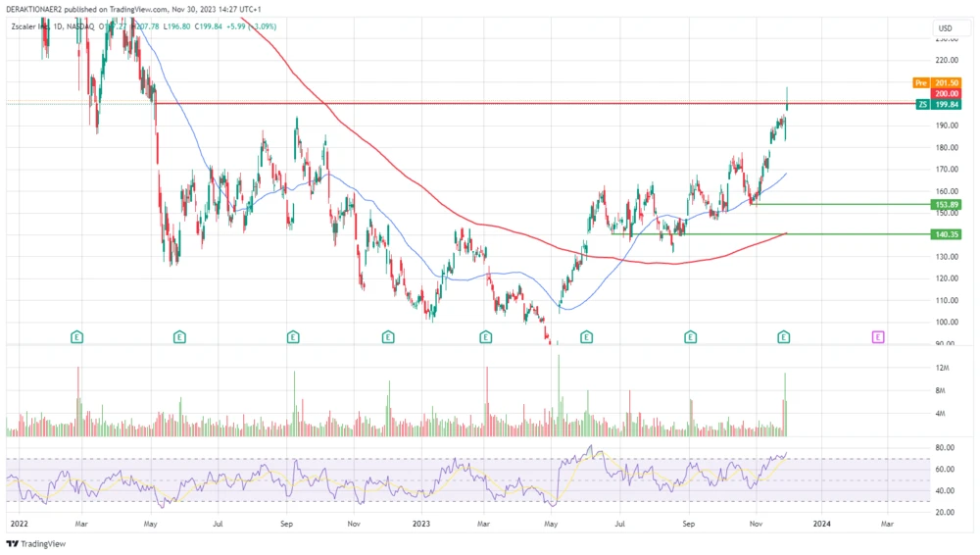Click the green horizontal line ending at 153.89
Image resolution: width=980 pixels, height=555 pixels.
point(842,204)
